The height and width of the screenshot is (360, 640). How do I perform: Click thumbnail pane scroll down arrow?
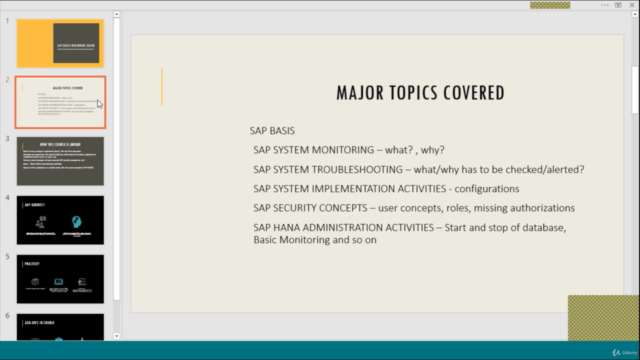[117, 336]
